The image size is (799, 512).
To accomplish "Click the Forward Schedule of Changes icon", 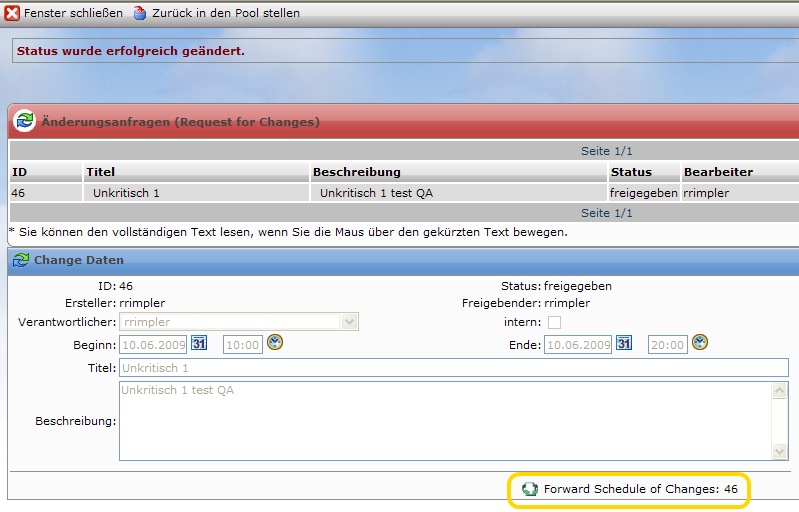I will pyautogui.click(x=530, y=489).
